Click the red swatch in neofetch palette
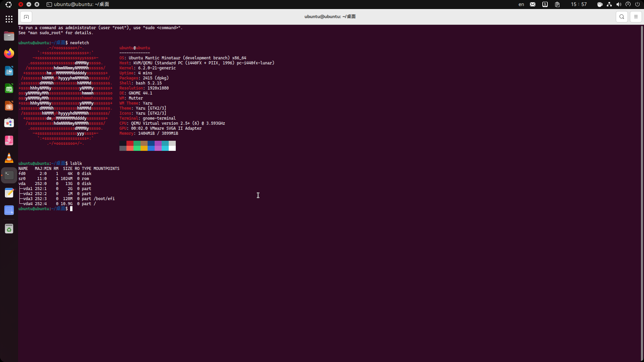644x362 pixels. [130, 143]
